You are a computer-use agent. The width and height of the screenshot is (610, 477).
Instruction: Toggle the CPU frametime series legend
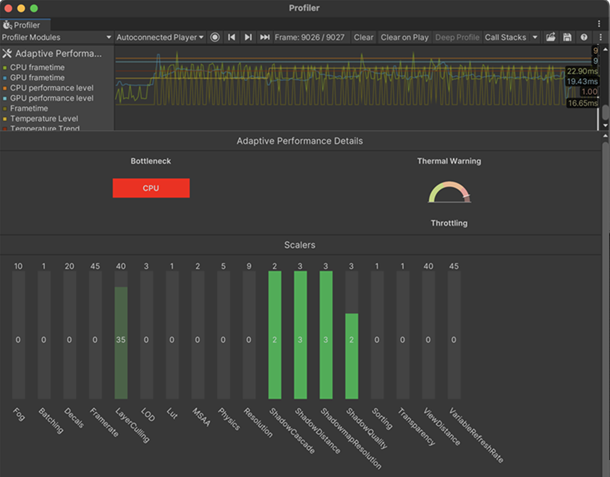pos(36,68)
